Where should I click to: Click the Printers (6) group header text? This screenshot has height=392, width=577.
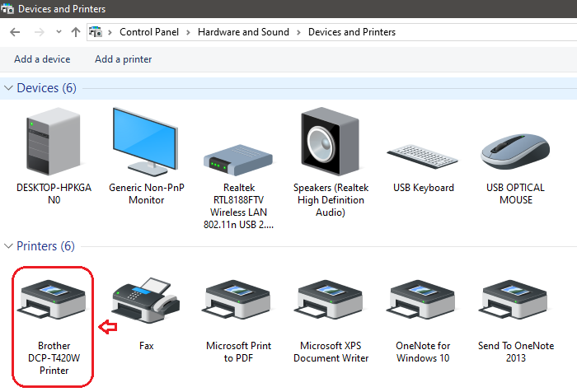coord(45,246)
